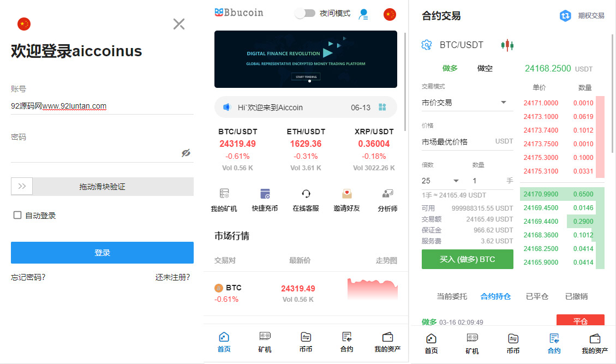
Task: Toggle password visibility eye icon
Action: (x=186, y=153)
